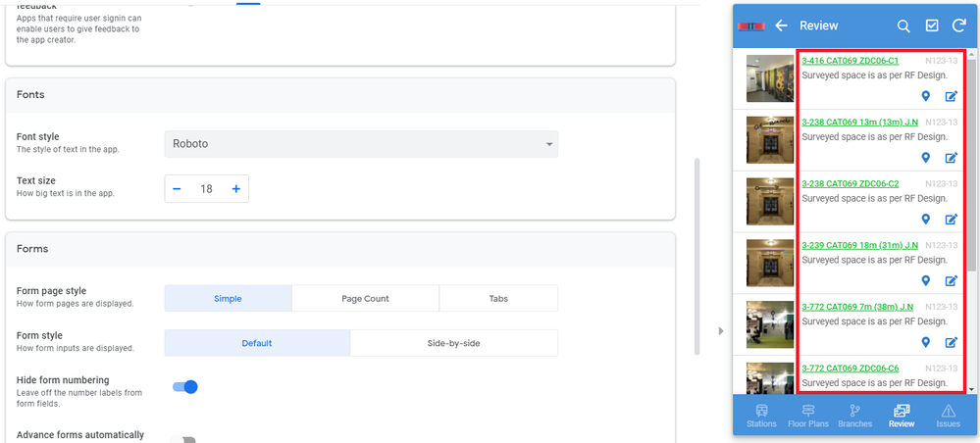Click the Forms section header
980x443 pixels.
(x=340, y=249)
